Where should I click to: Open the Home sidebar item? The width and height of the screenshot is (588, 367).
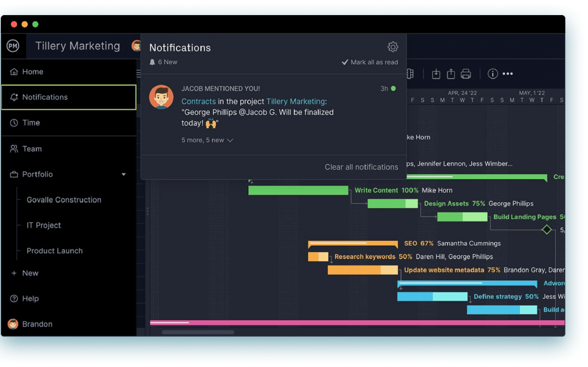pos(32,72)
